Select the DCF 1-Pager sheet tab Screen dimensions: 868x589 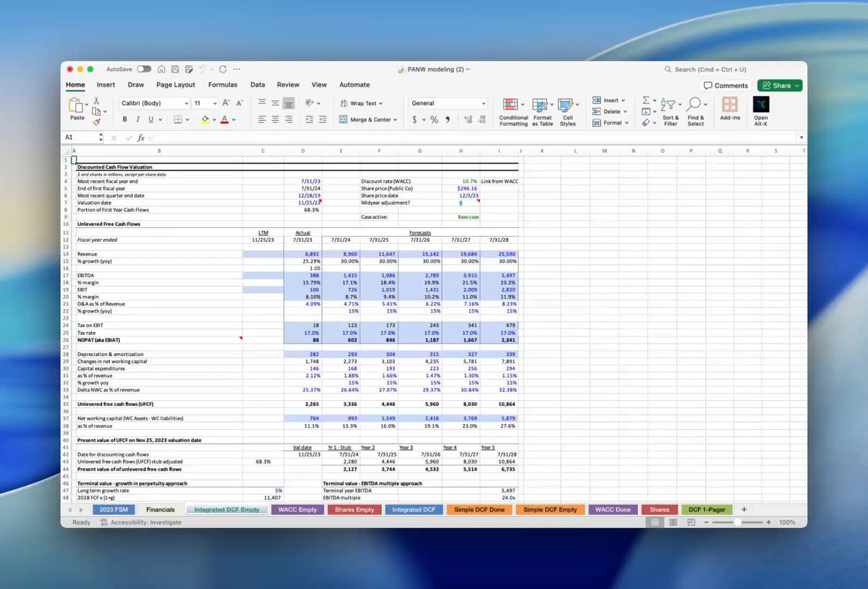pos(705,509)
